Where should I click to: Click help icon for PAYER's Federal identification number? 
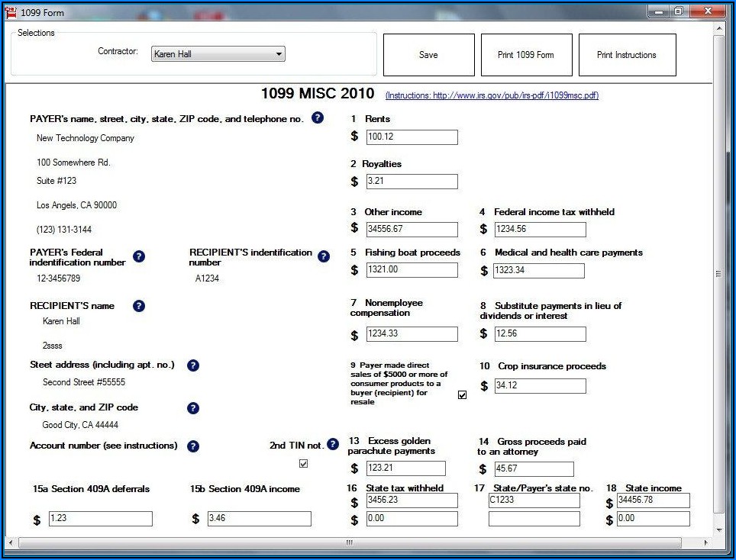pos(139,256)
